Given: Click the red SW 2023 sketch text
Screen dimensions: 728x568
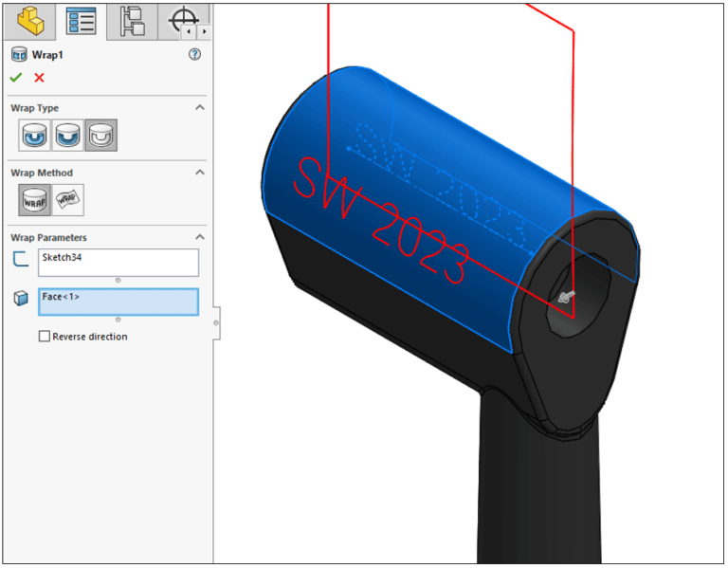Looking at the screenshot, I should click(x=382, y=221).
